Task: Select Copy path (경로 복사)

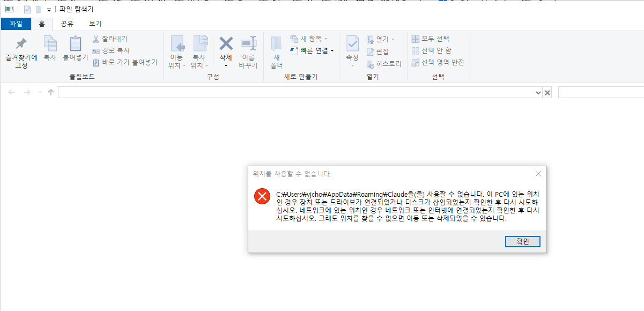Action: pos(110,50)
